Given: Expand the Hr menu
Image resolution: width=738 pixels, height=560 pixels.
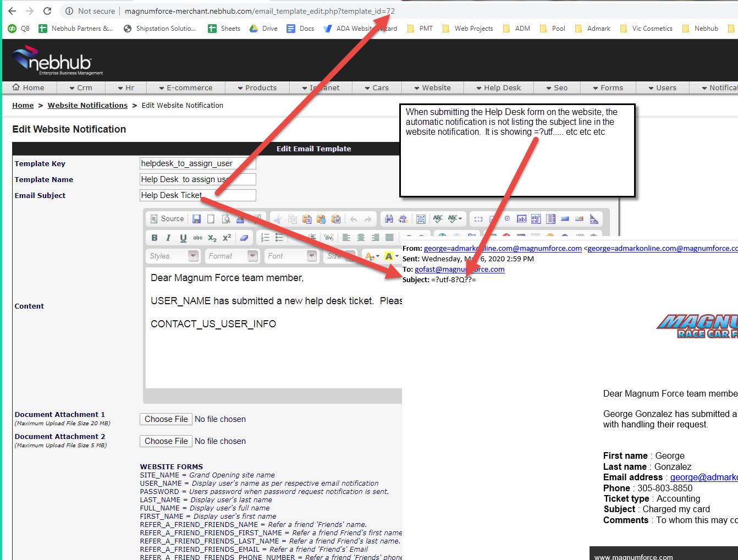Looking at the screenshot, I should click(126, 87).
